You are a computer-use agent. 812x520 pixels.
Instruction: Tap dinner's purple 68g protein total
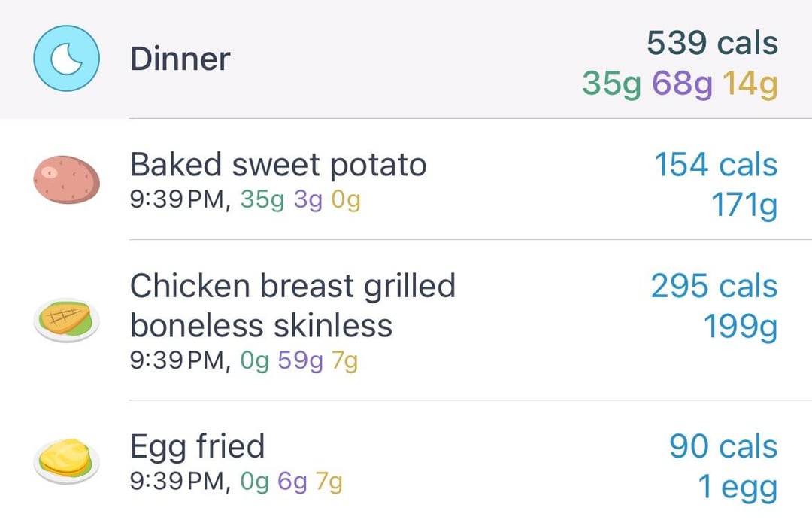click(x=682, y=84)
